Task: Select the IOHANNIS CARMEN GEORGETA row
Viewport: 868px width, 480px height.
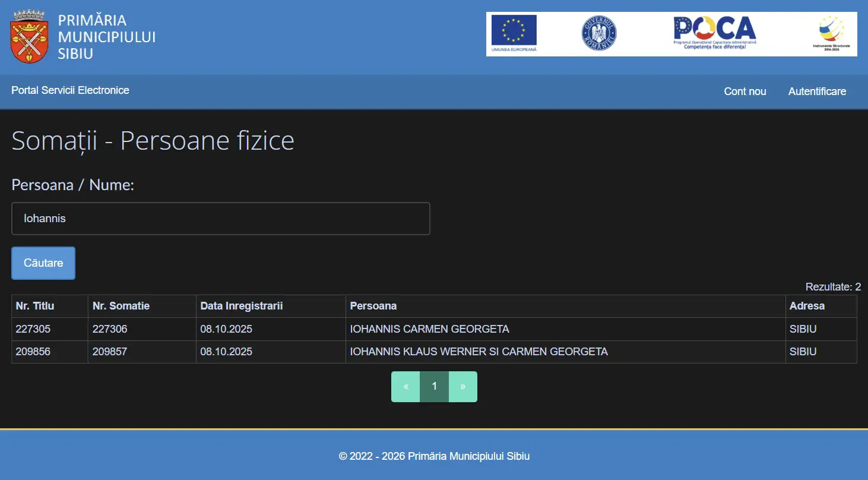Action: coord(434,329)
